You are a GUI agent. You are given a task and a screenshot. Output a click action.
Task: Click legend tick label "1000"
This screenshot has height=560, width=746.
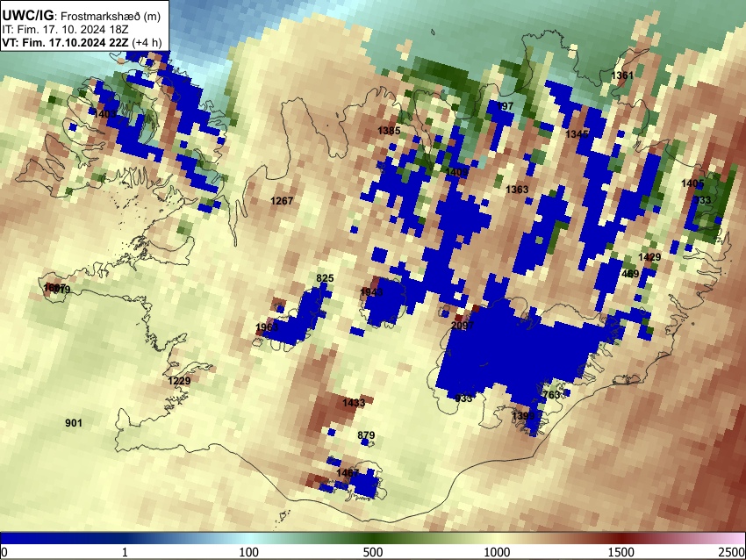497,552
